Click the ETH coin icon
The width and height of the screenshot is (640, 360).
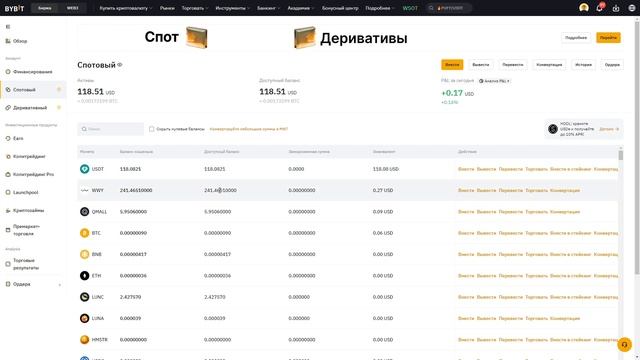[x=84, y=276]
